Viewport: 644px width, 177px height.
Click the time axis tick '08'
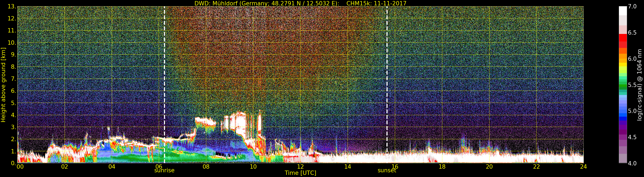tap(206, 167)
